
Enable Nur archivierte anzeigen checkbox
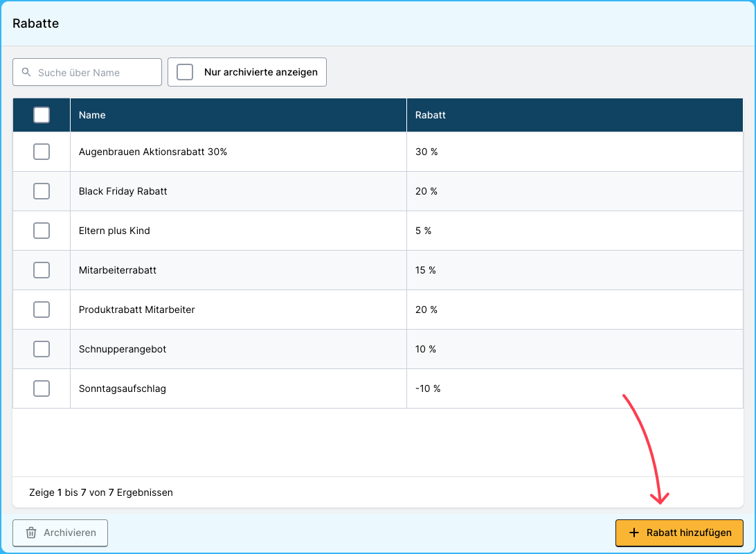click(185, 72)
